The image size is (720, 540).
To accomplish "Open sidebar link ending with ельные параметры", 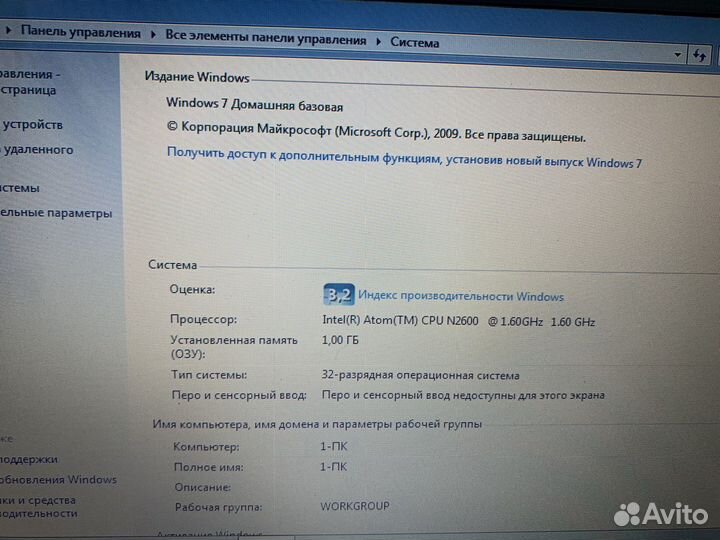I will (x=56, y=213).
